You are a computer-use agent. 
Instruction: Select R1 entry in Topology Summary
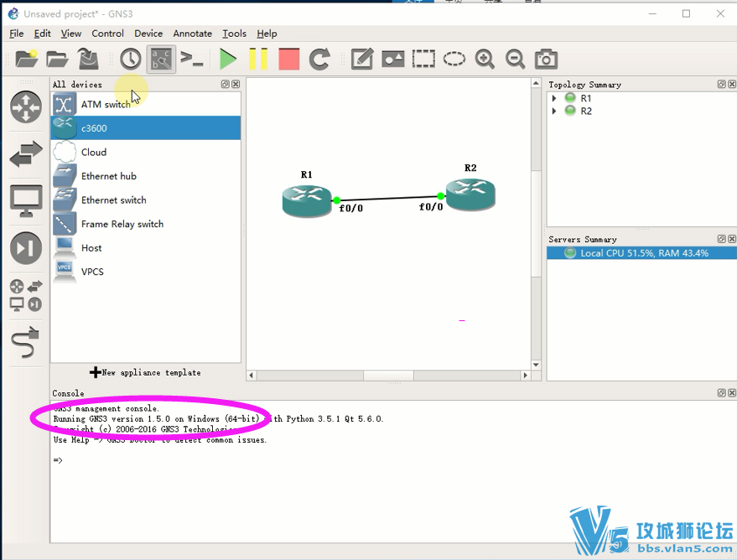(585, 98)
